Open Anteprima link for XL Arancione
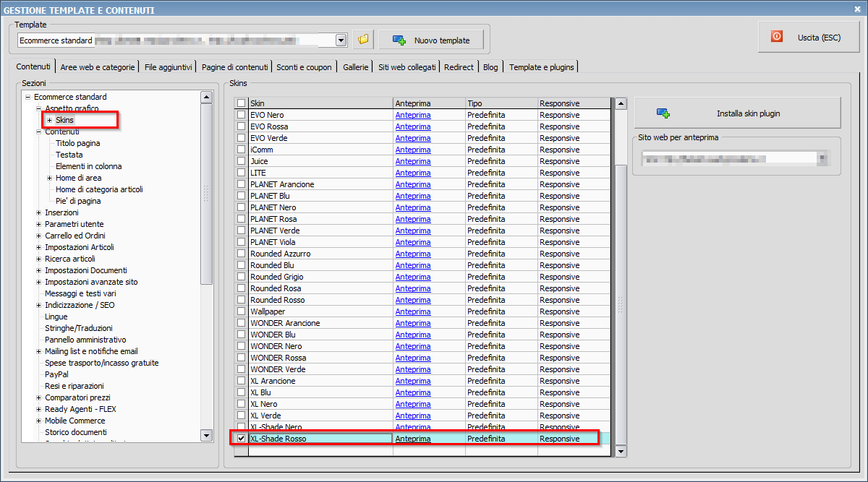This screenshot has width=868, height=482. tap(413, 381)
